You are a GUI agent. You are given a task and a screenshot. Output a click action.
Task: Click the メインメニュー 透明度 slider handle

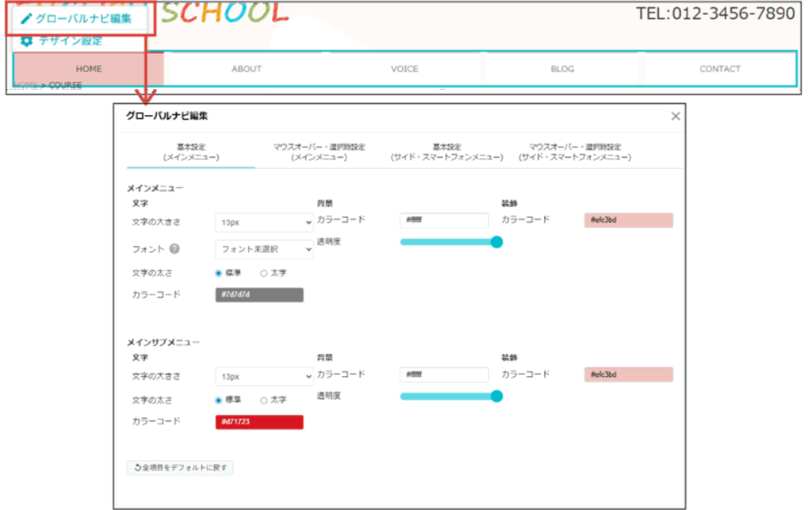click(x=497, y=242)
